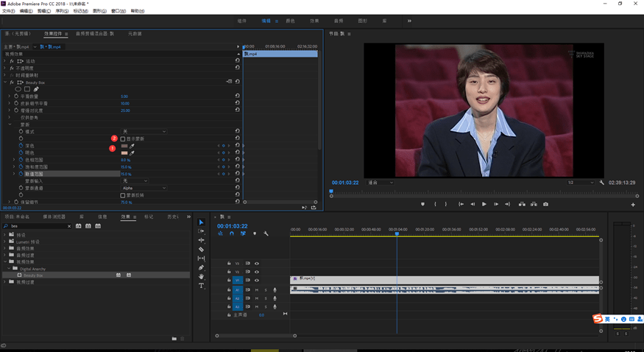644x352 pixels.
Task: Open the 模式 dropdown
Action: (x=144, y=131)
